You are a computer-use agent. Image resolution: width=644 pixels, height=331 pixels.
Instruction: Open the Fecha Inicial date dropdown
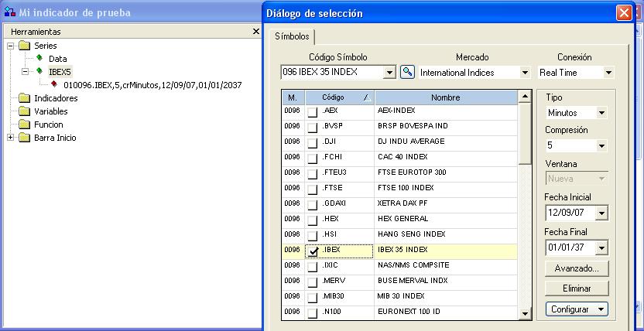tap(601, 213)
